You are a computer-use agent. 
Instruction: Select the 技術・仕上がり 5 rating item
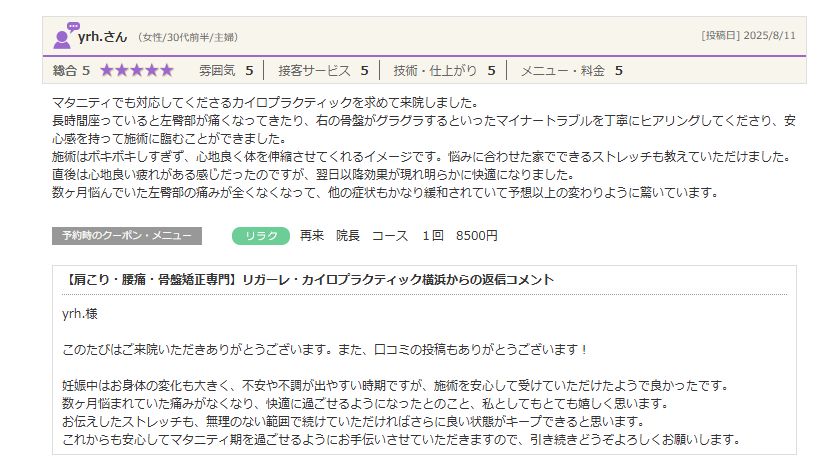pos(444,70)
